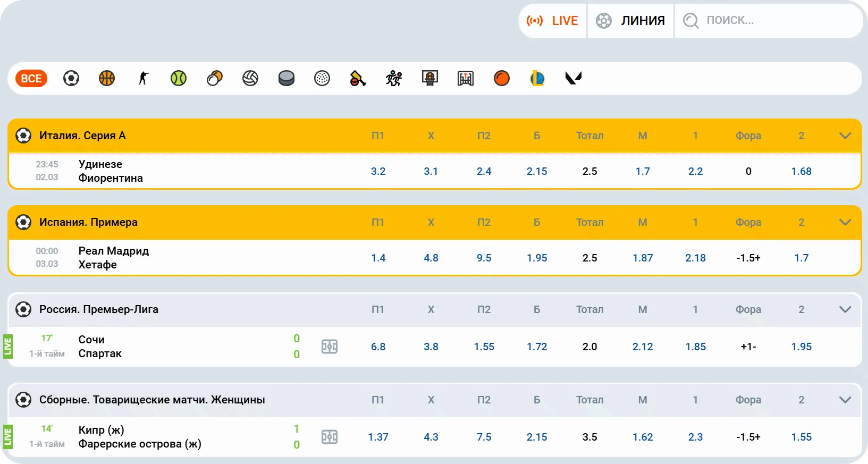Choose the tennis ball sport filter
The height and width of the screenshot is (464, 868).
[179, 79]
